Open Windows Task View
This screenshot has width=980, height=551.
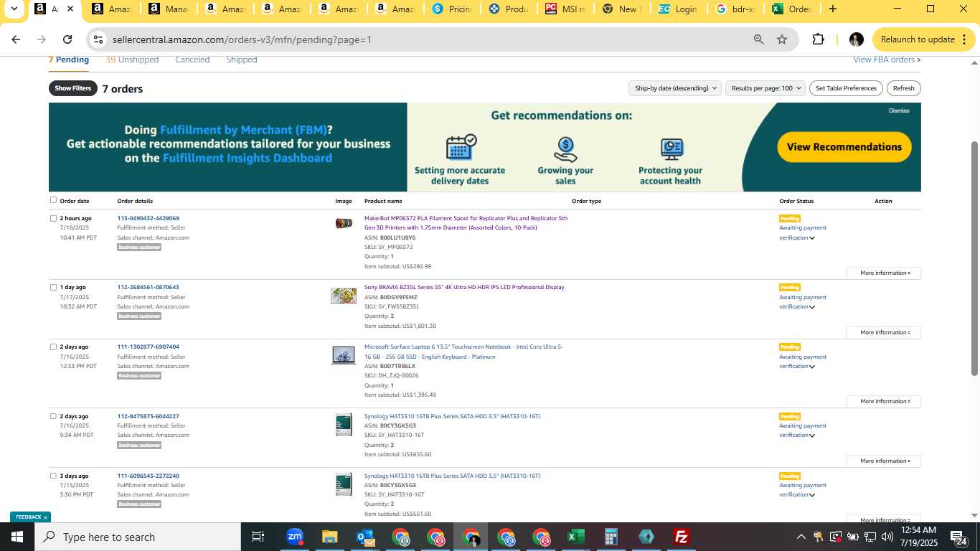tap(258, 537)
